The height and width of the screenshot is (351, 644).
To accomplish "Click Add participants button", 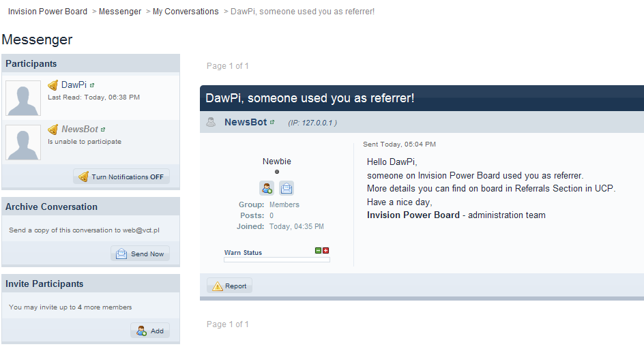I will pos(150,331).
